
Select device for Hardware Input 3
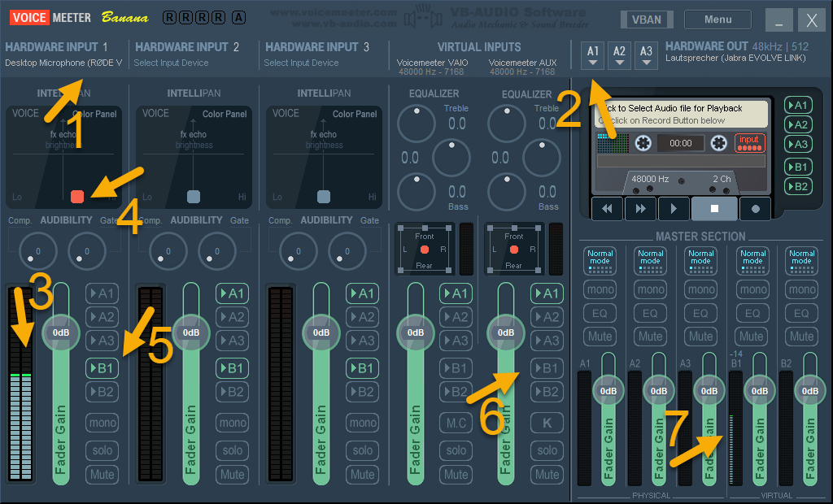(x=301, y=63)
